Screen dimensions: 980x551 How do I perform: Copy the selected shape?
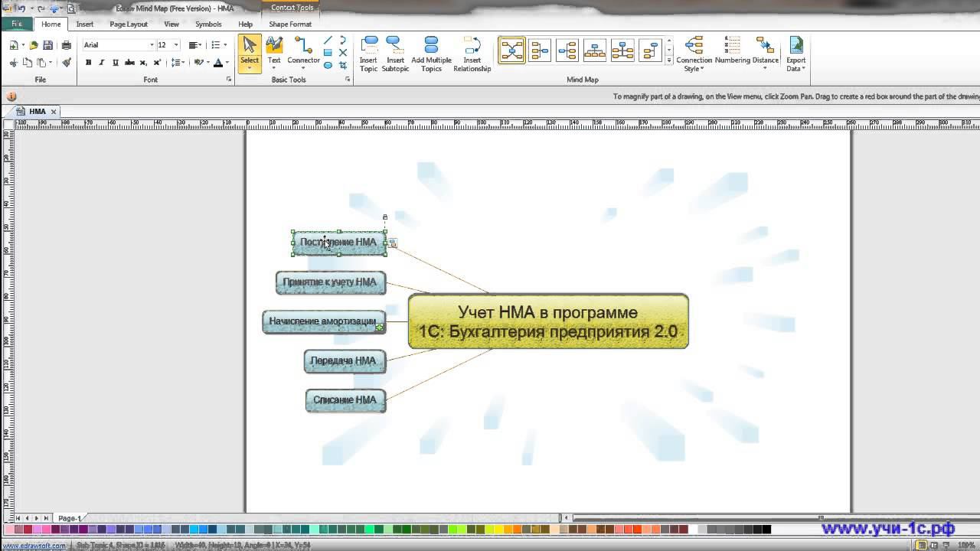pos(28,63)
